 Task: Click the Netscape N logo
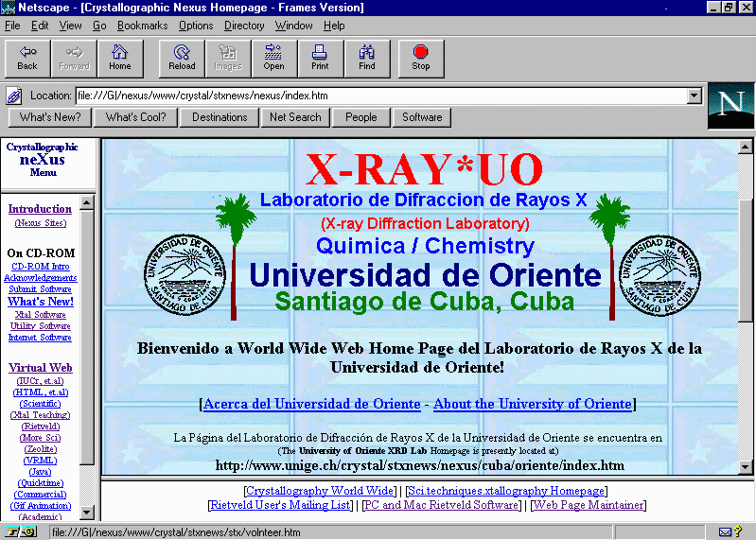tap(730, 106)
